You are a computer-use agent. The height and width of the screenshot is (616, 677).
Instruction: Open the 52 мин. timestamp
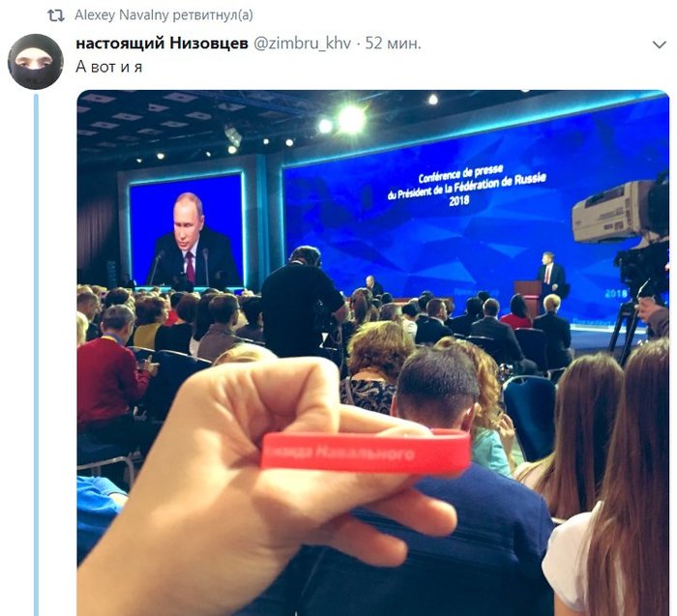click(x=393, y=44)
